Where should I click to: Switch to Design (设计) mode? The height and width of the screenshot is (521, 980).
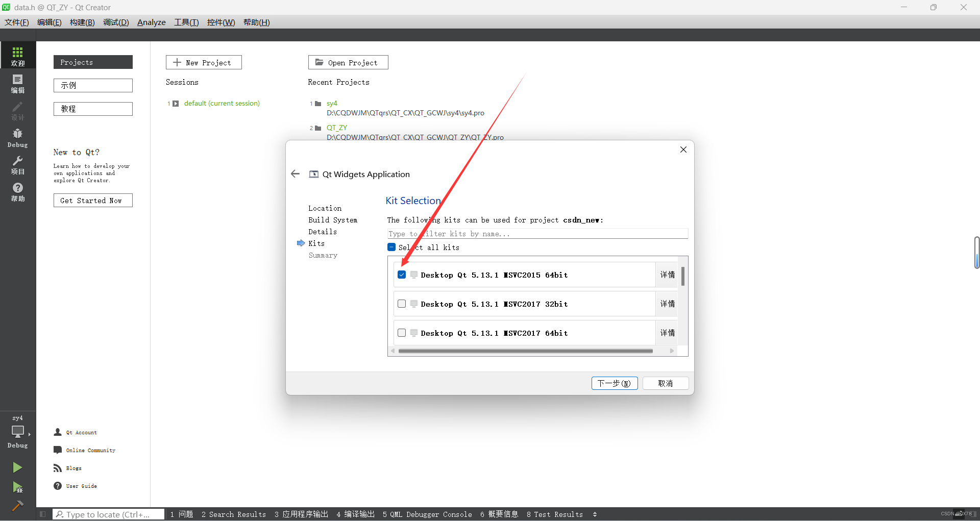18,110
